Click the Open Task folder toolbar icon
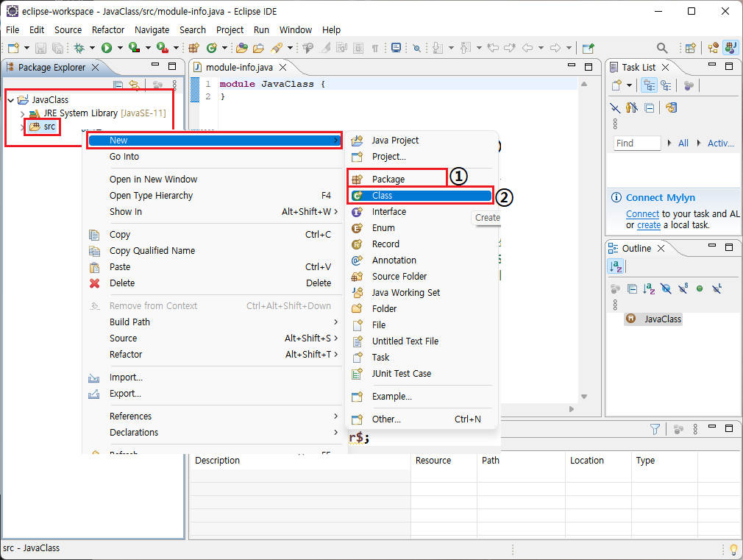This screenshot has height=560, width=743. 259,48
